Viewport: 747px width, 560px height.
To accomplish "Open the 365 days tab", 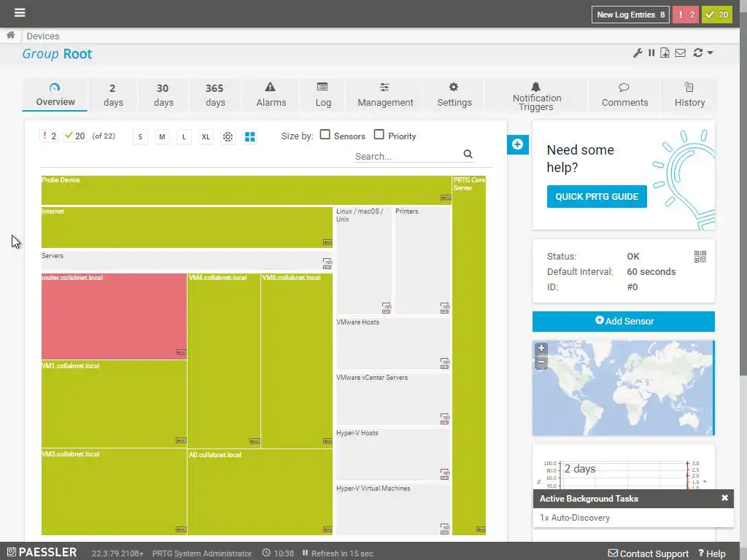I will pos(215,96).
